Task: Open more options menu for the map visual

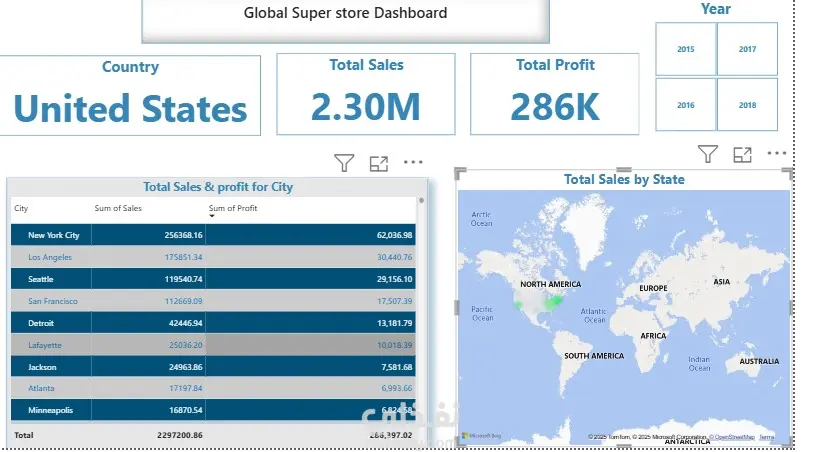Action: click(x=776, y=154)
